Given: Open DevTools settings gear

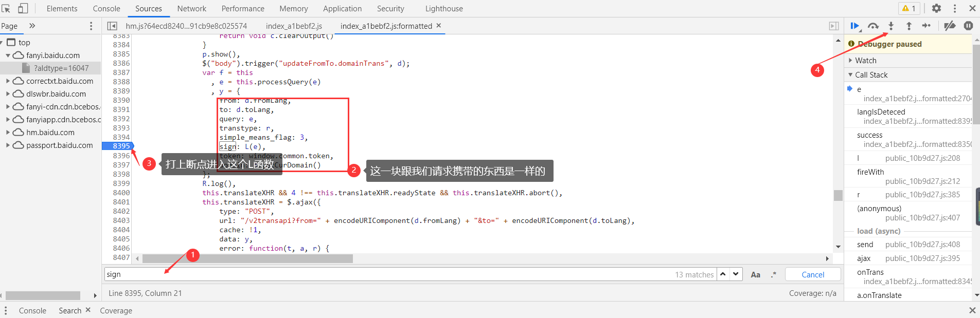Looking at the screenshot, I should (936, 8).
